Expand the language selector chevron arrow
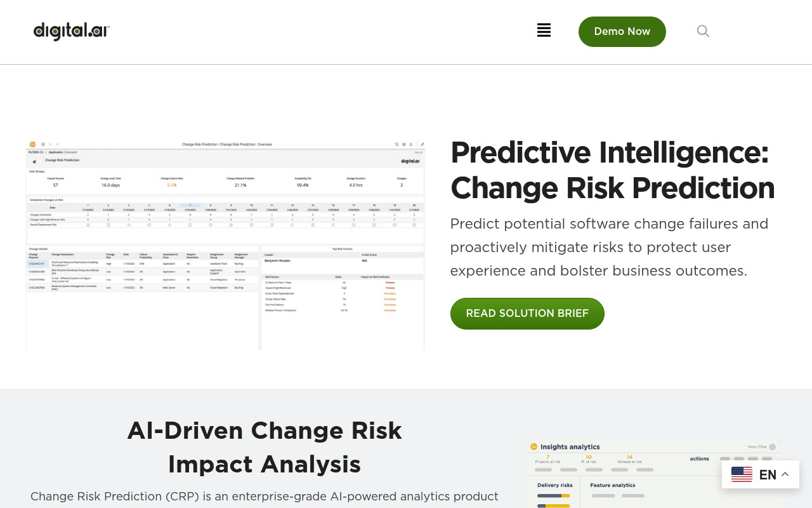The height and width of the screenshot is (508, 812). 785,474
